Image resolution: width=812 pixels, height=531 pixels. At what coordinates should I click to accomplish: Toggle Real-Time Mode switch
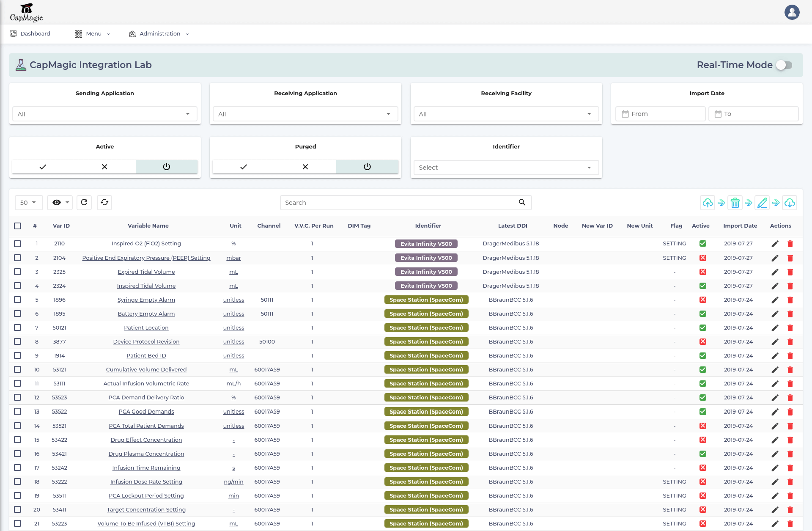(x=784, y=65)
